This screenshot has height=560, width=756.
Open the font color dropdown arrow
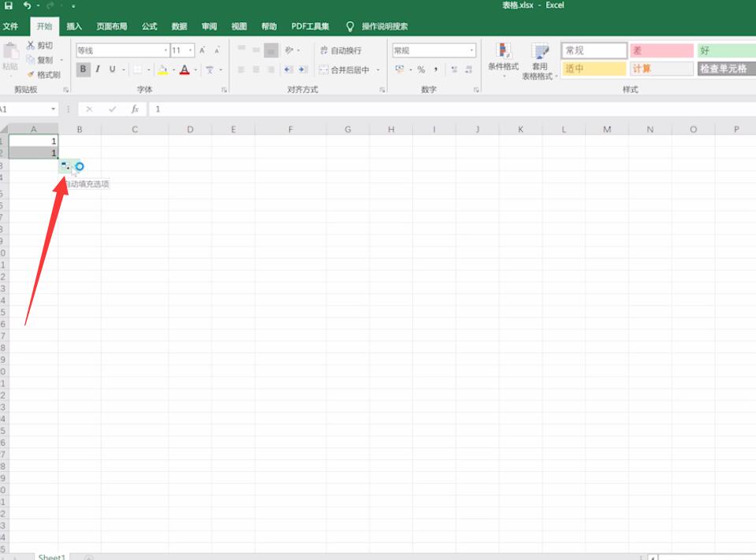(196, 70)
